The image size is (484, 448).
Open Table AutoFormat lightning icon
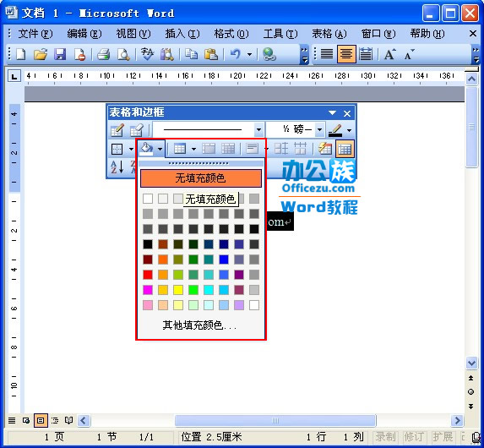pyautogui.click(x=324, y=149)
